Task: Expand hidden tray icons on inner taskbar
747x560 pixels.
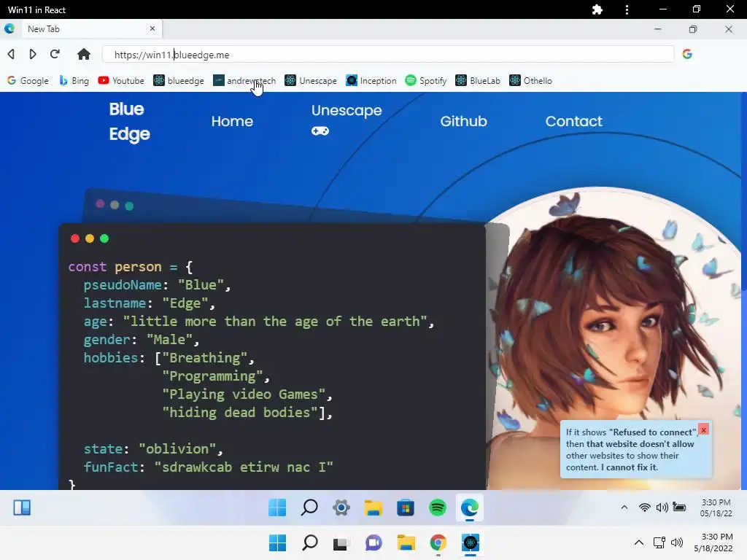Action: pos(624,507)
